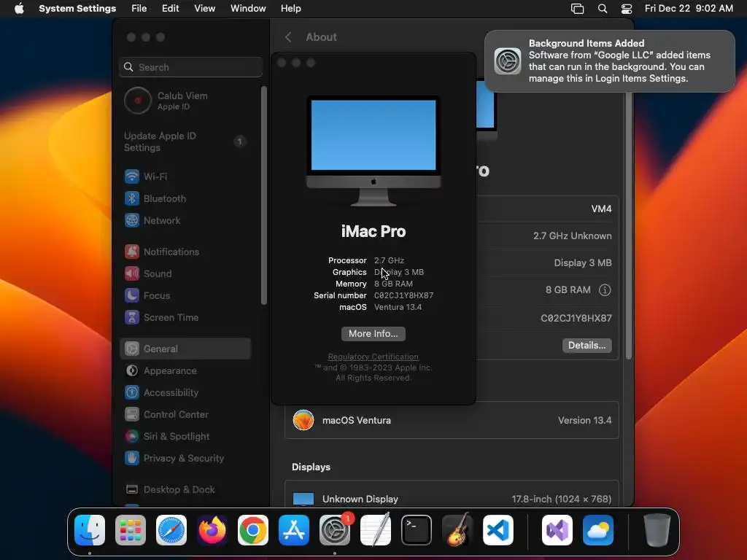Open the System Settings menu
Viewport: 747px width, 560px height.
click(77, 9)
